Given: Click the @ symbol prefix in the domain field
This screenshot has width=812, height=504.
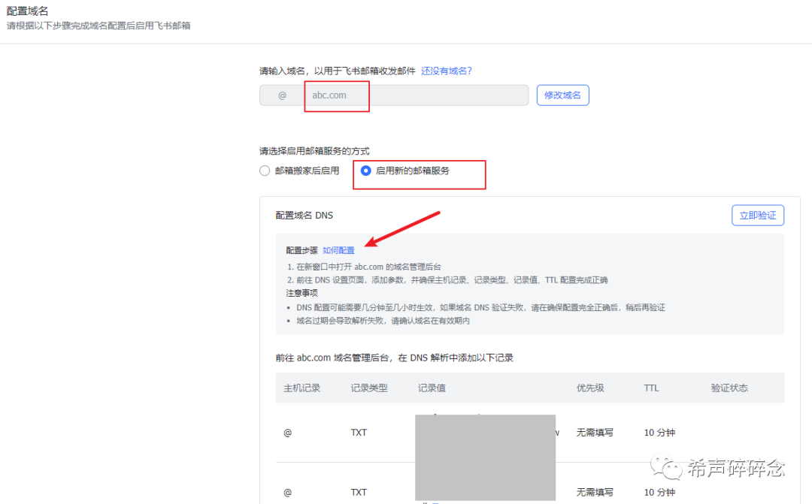Looking at the screenshot, I should click(x=283, y=95).
